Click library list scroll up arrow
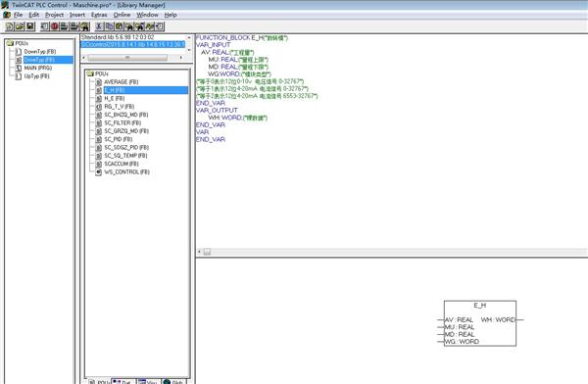 tap(189, 37)
